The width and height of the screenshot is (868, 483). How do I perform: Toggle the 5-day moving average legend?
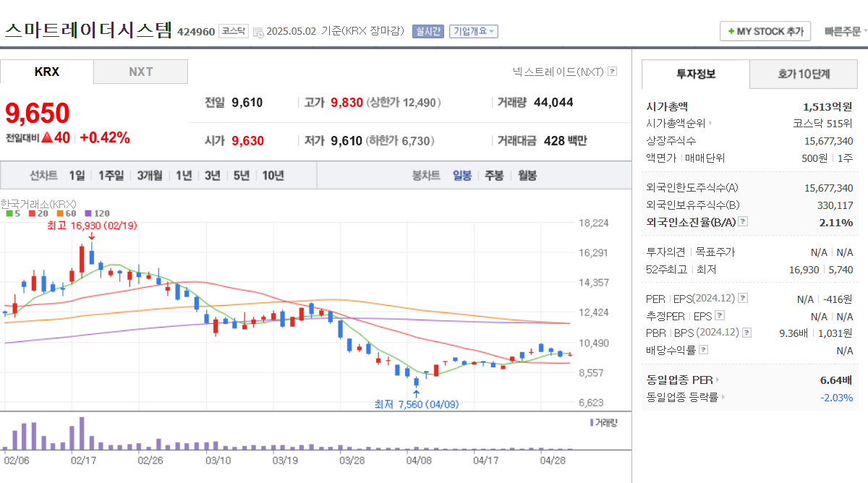click(13, 213)
